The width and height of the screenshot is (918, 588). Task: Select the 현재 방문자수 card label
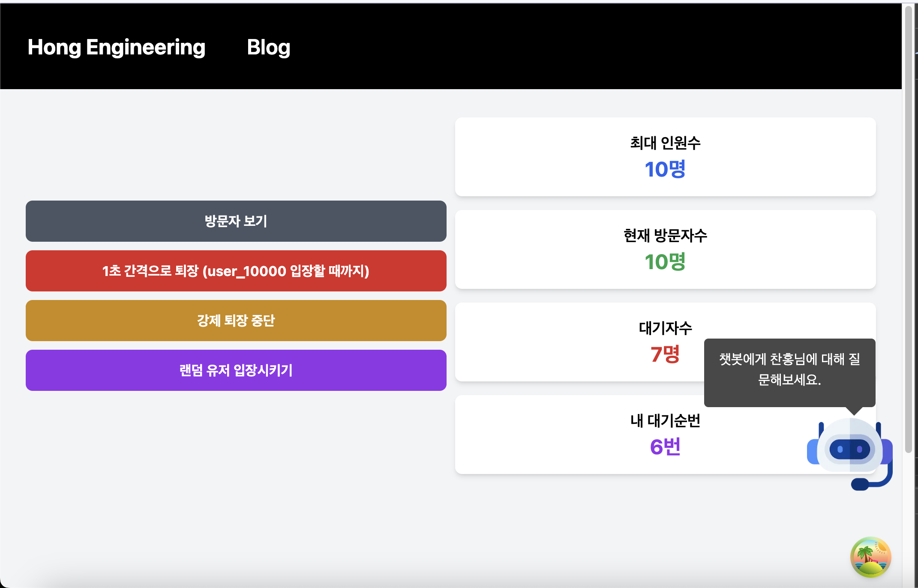click(665, 235)
